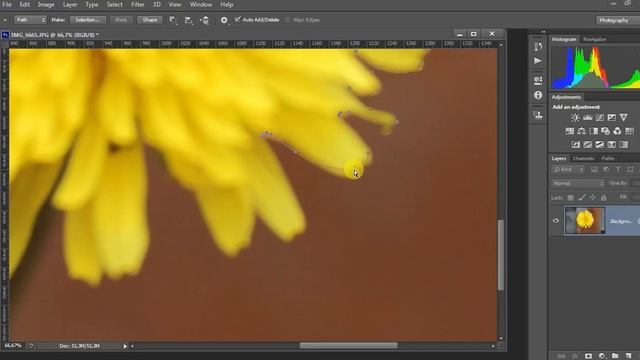Open the Info panel icon
640x360 pixels.
pos(538,95)
